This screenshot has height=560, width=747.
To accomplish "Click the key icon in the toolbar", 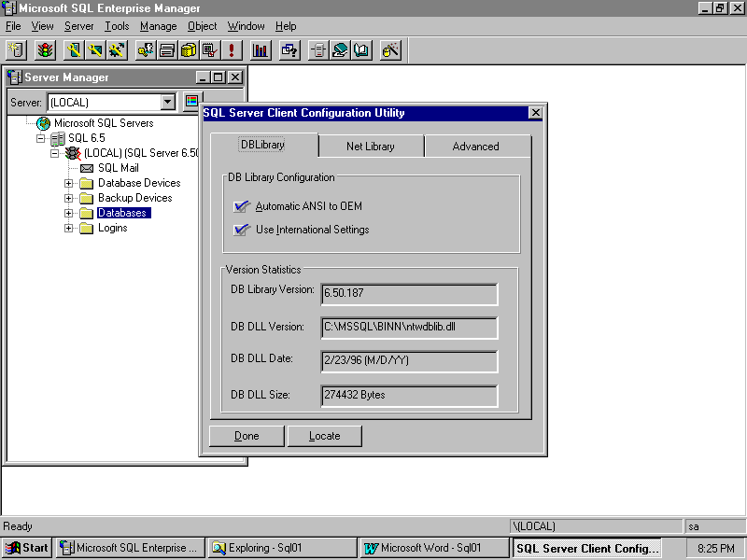I will point(145,49).
